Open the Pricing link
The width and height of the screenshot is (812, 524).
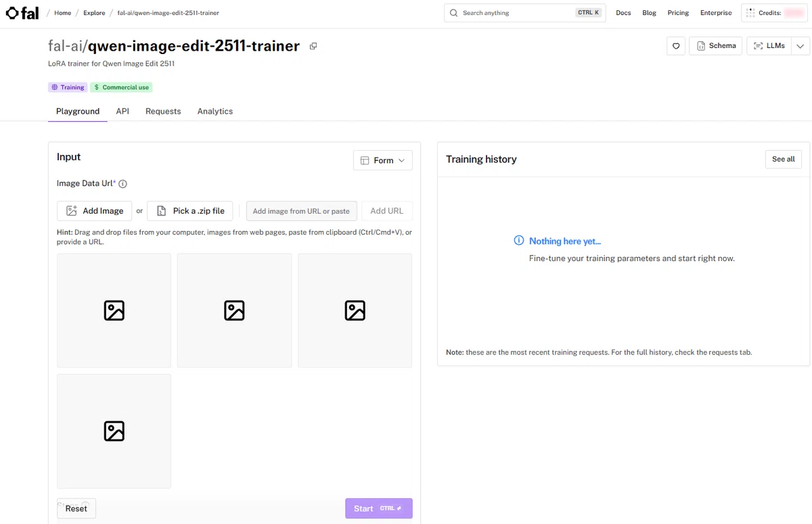pos(678,13)
